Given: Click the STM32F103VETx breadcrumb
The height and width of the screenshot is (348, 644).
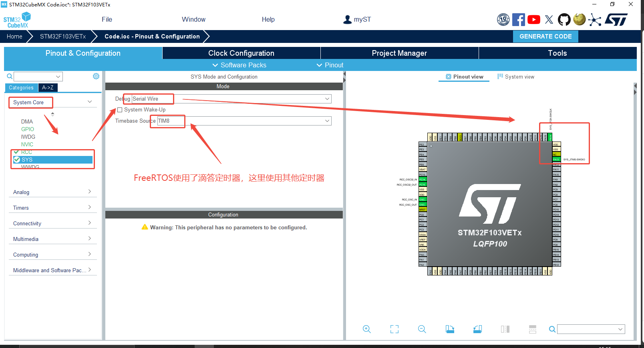Looking at the screenshot, I should click(x=63, y=36).
